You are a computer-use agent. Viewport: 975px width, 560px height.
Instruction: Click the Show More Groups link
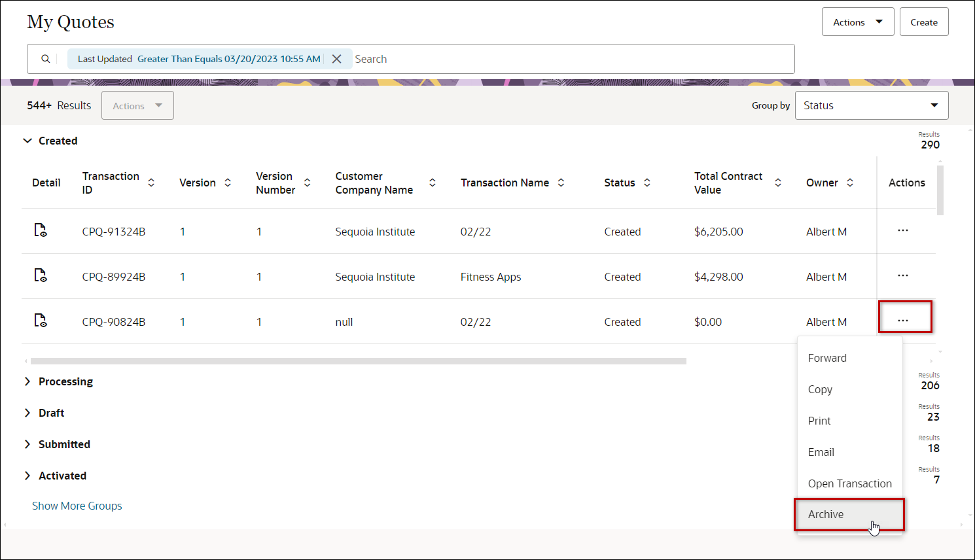(77, 505)
